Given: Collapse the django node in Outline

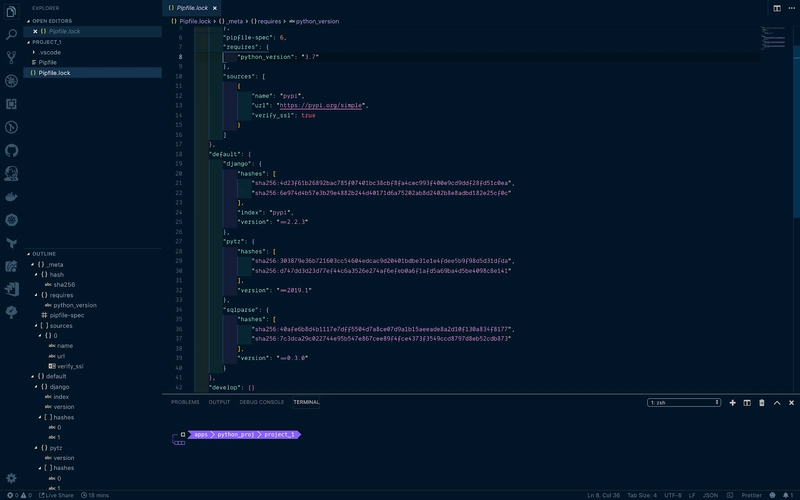Looking at the screenshot, I should click(40, 386).
